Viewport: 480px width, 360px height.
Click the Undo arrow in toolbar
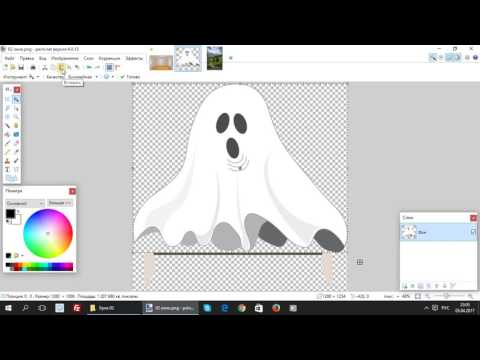pos(89,67)
